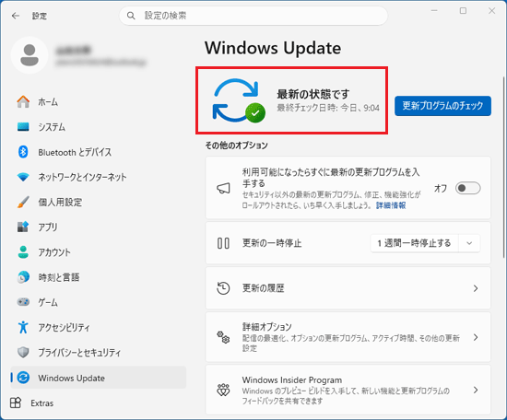Click the megaphone icon for latest updates
This screenshot has width=507, height=420.
click(x=223, y=188)
